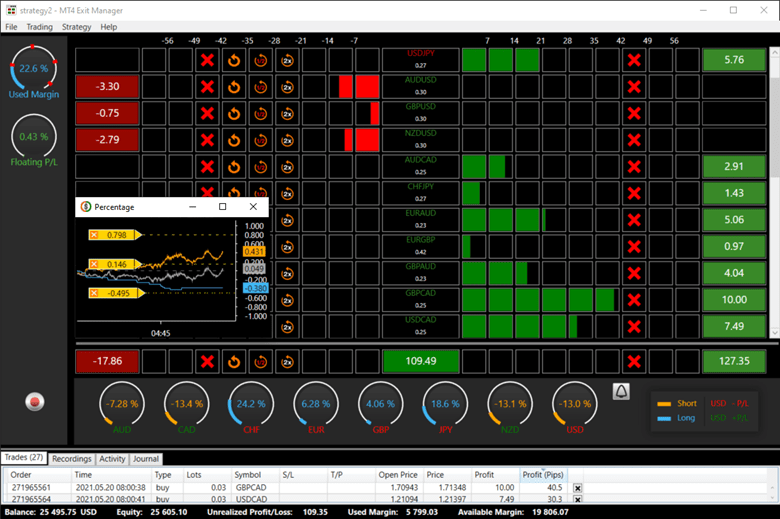Open the Strategy menu
The width and height of the screenshot is (780, 519).
pyautogui.click(x=77, y=27)
